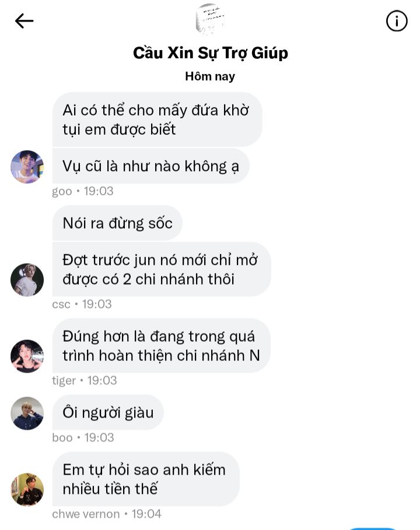
Task: Tap the Hôm nay date label
Action: [x=210, y=76]
